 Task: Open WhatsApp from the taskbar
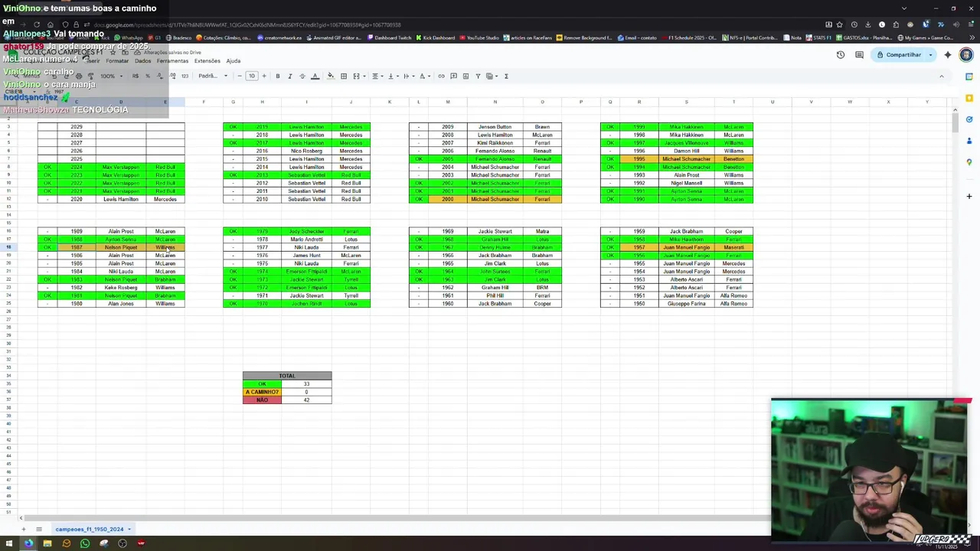click(x=85, y=543)
